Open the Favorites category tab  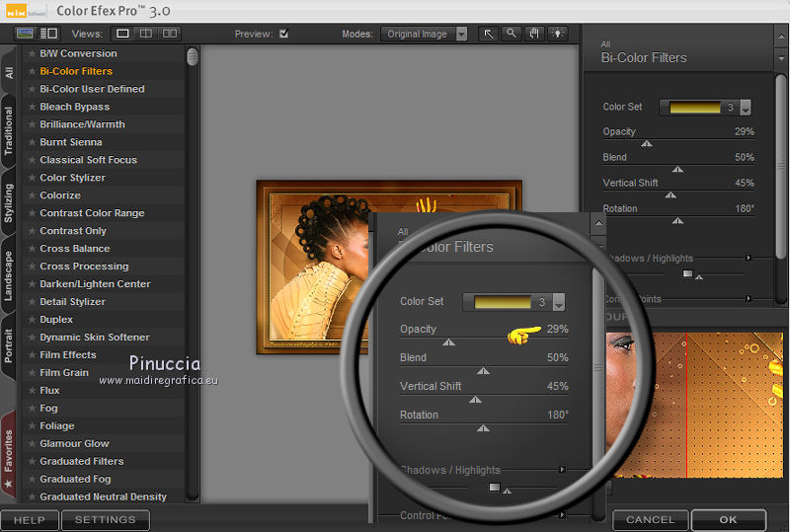pyautogui.click(x=9, y=456)
